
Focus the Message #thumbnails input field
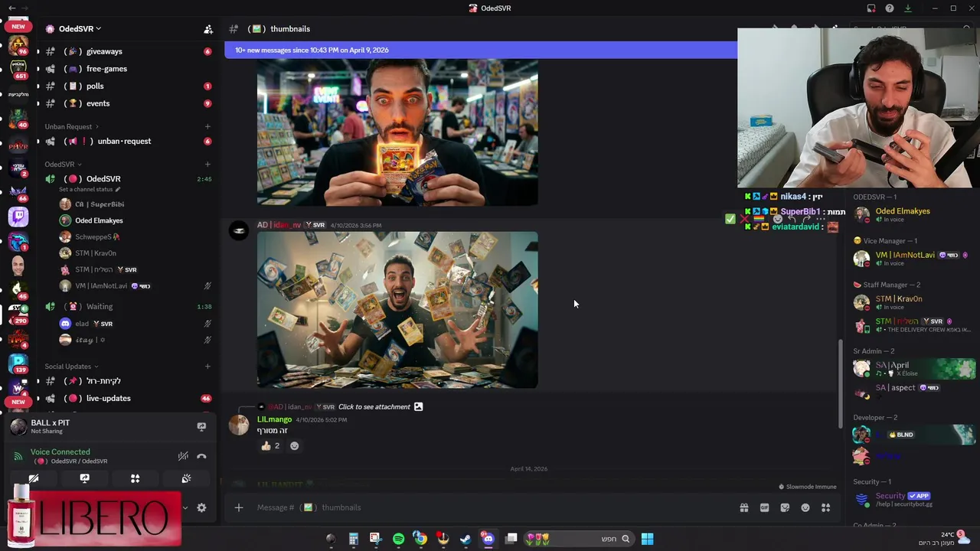coord(490,507)
